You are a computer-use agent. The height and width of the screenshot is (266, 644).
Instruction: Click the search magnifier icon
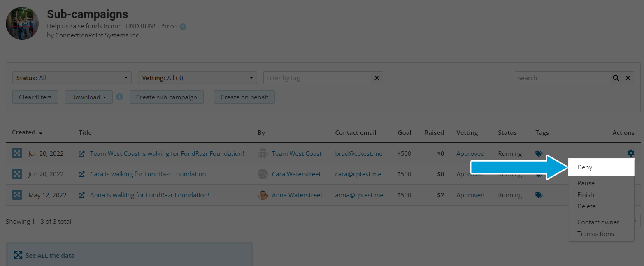tap(616, 78)
